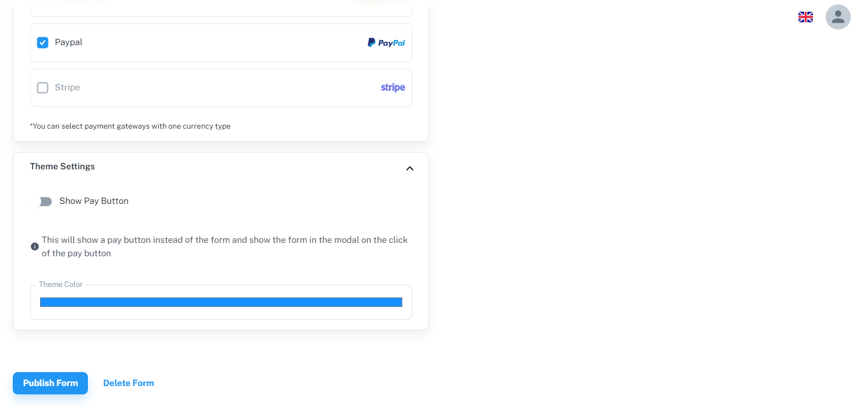
Task: Click the Stripe brand logo
Action: click(393, 87)
